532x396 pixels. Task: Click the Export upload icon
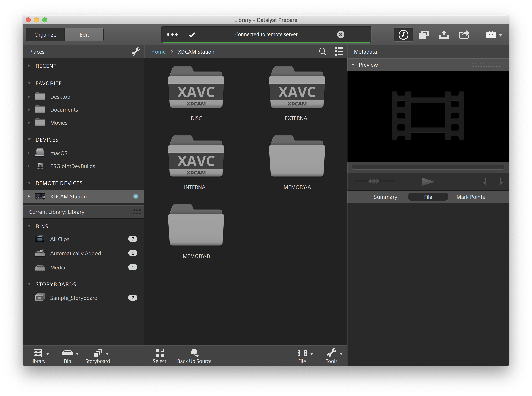point(444,35)
